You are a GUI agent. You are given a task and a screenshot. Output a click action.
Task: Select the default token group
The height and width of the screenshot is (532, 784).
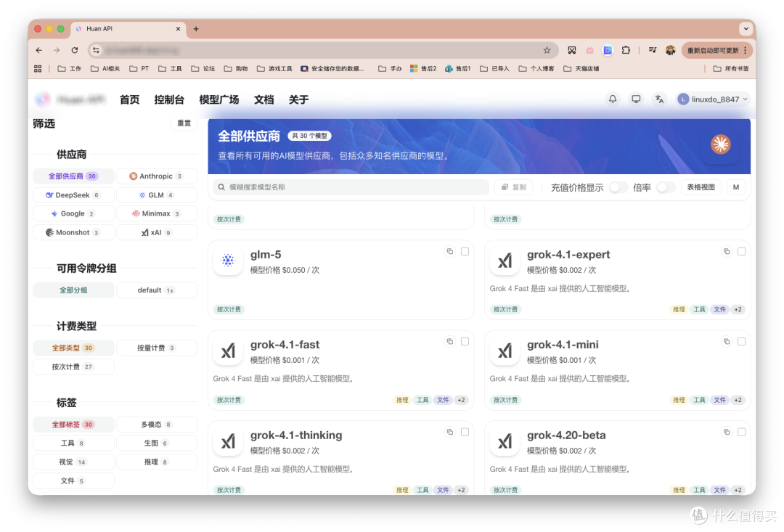pyautogui.click(x=157, y=290)
